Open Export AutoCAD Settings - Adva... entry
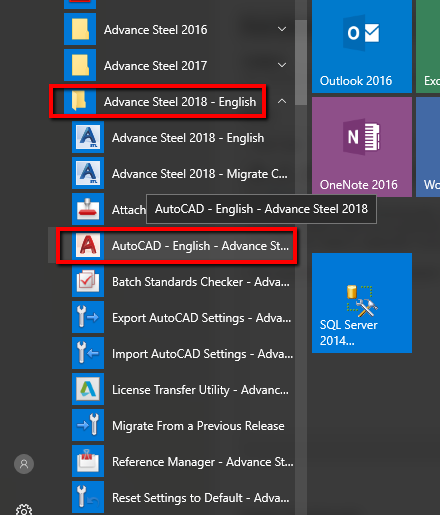Viewport: 440px width, 515px height. click(x=202, y=318)
